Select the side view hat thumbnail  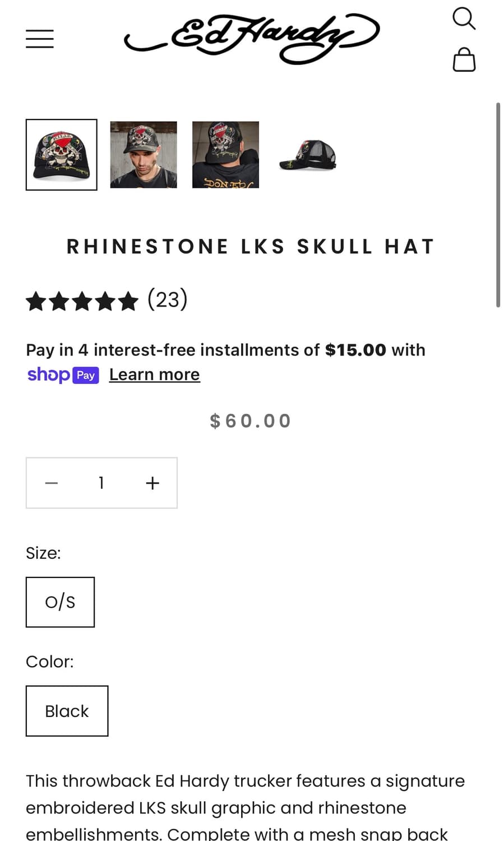(307, 155)
